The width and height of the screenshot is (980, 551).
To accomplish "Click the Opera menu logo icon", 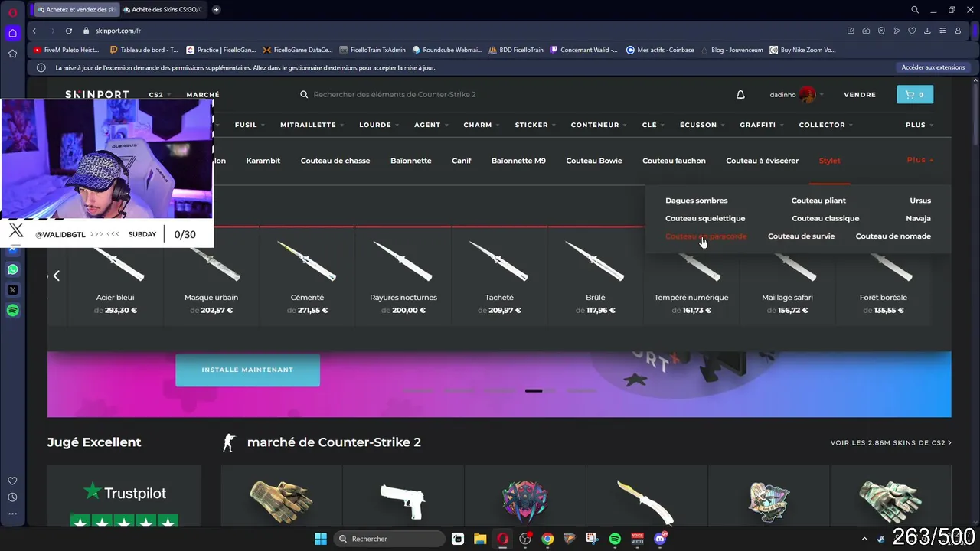I will click(x=12, y=12).
